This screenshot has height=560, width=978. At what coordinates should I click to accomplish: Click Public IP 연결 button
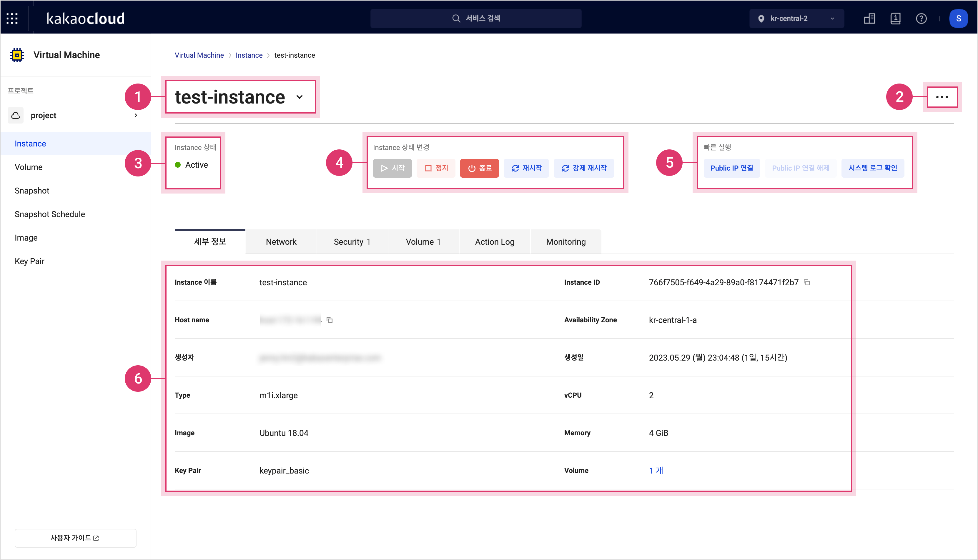[731, 168]
